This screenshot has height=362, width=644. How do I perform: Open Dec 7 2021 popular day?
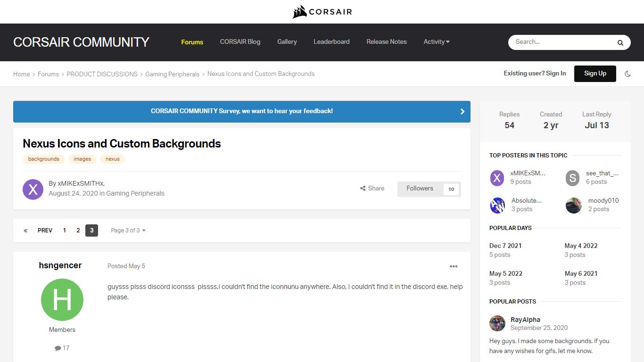pos(505,246)
